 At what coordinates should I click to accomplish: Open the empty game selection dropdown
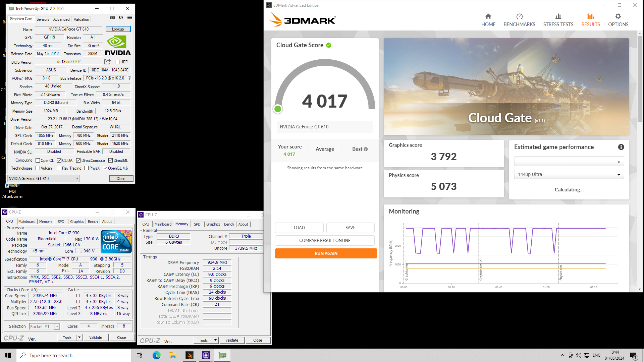click(x=569, y=162)
